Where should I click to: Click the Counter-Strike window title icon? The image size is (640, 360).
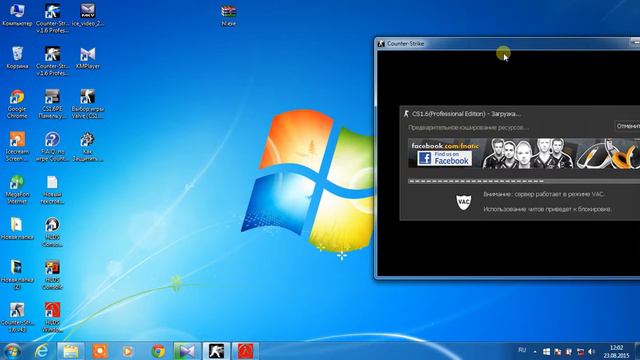(x=381, y=44)
